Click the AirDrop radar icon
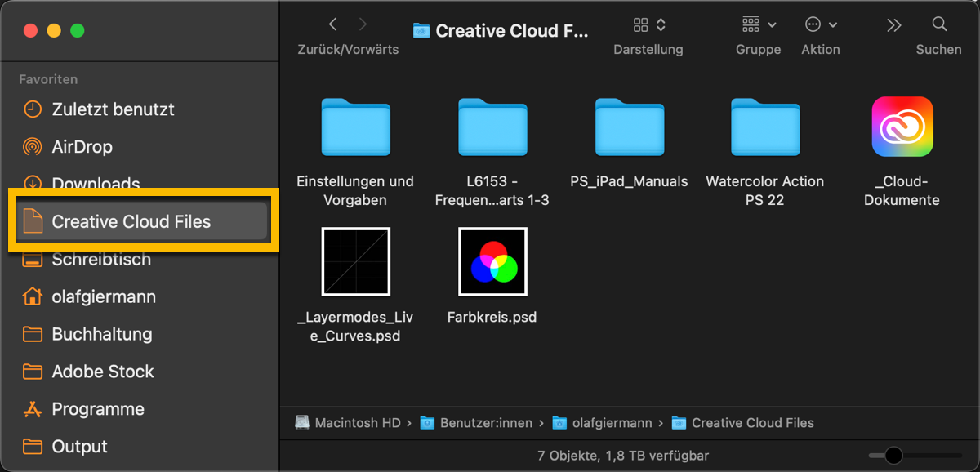 32,147
